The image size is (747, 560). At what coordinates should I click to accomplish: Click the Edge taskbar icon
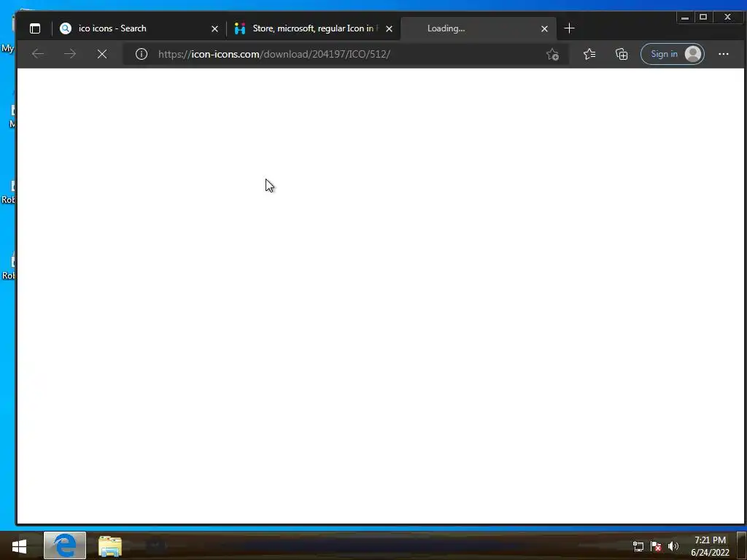(65, 545)
